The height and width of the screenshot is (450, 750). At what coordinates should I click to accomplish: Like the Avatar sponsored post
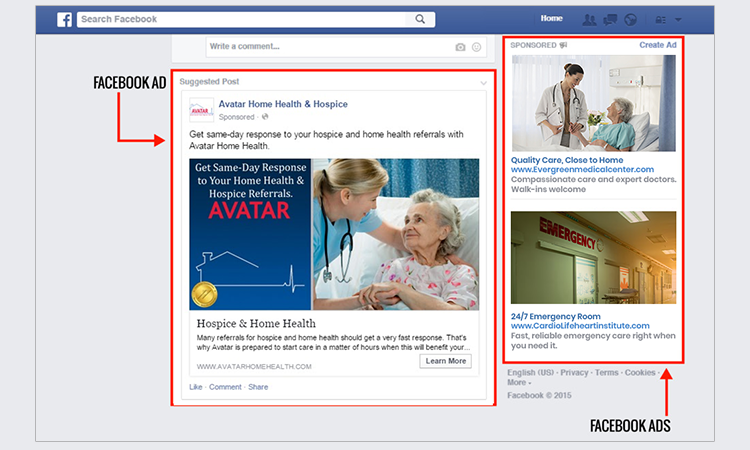click(196, 387)
